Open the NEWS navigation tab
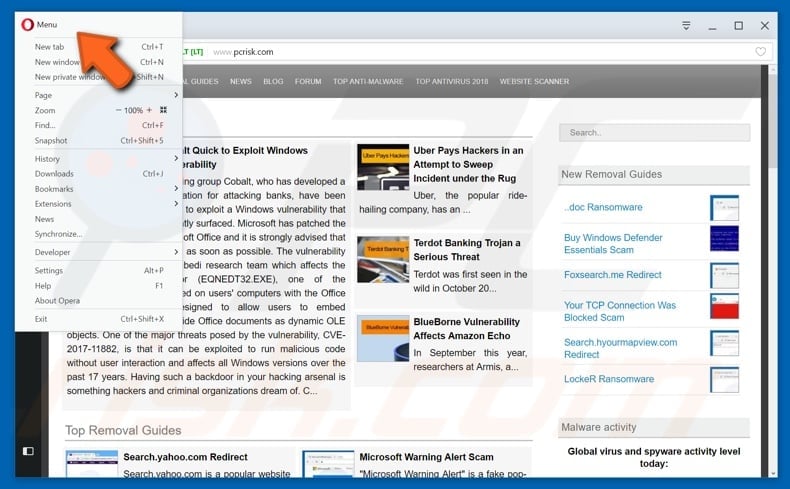 tap(240, 81)
